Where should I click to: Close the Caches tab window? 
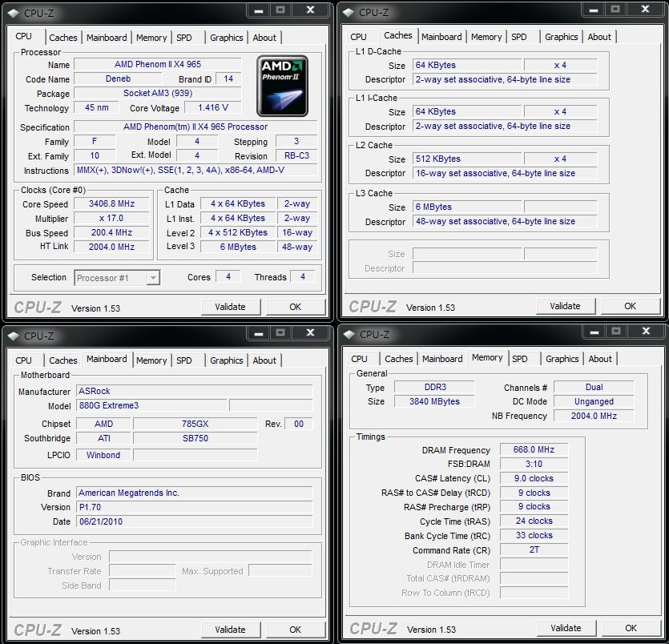[x=645, y=10]
